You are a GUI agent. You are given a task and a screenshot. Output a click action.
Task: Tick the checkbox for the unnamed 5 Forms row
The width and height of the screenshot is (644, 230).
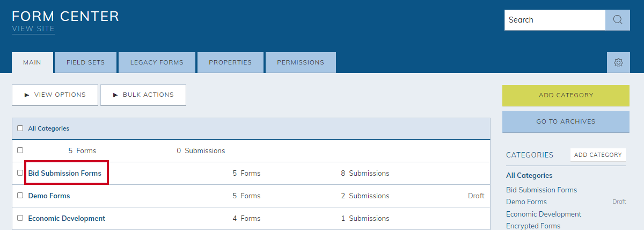20,150
